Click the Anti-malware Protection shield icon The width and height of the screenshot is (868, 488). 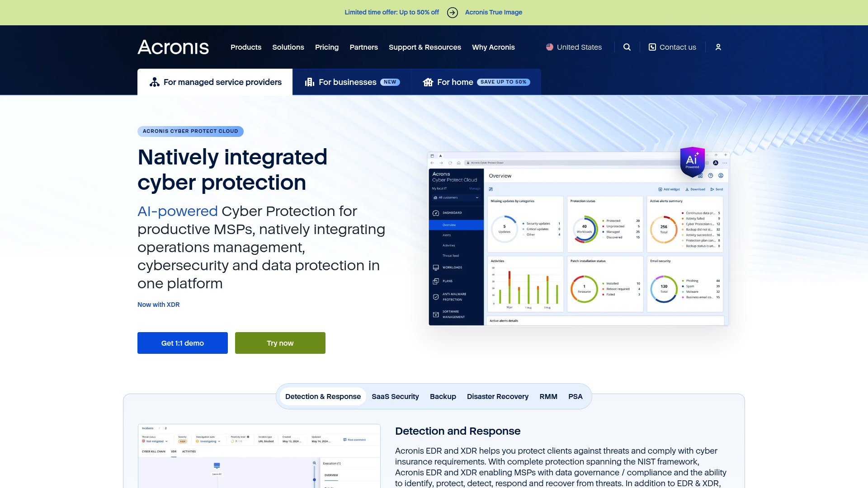coord(435,297)
